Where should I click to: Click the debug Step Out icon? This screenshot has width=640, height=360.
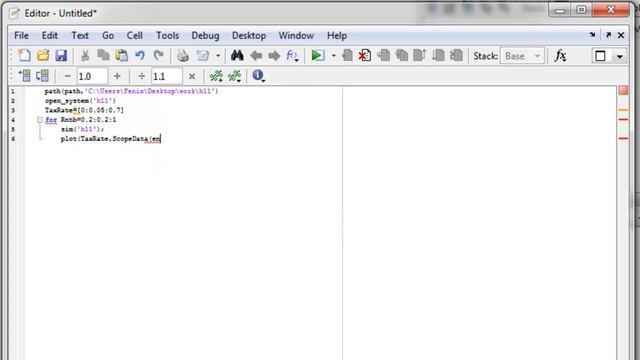[420, 56]
